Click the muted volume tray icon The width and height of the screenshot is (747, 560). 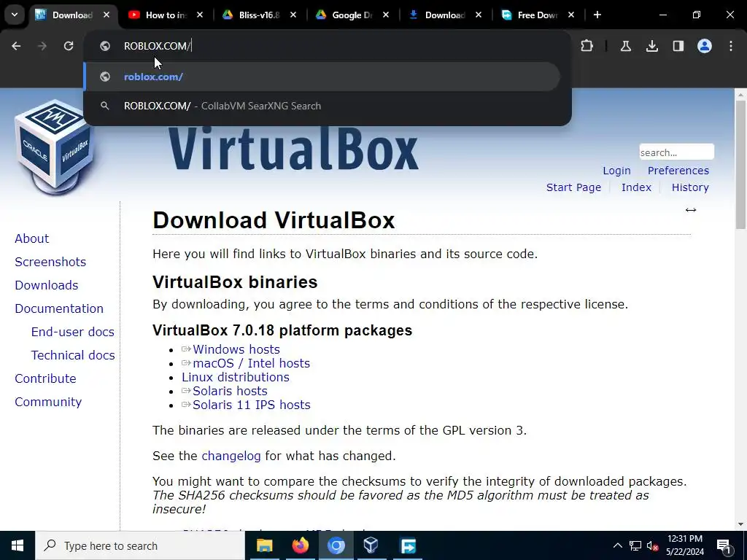[653, 545]
